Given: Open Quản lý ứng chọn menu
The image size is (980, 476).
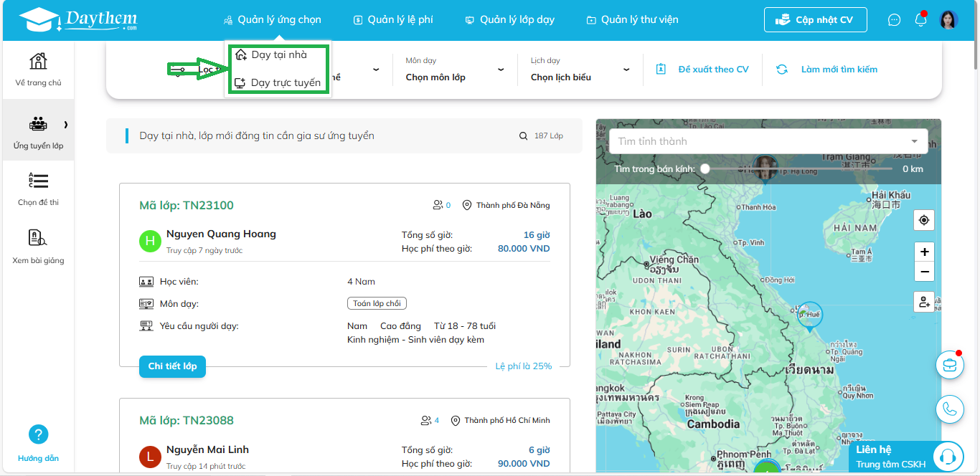Looking at the screenshot, I should click(272, 20).
